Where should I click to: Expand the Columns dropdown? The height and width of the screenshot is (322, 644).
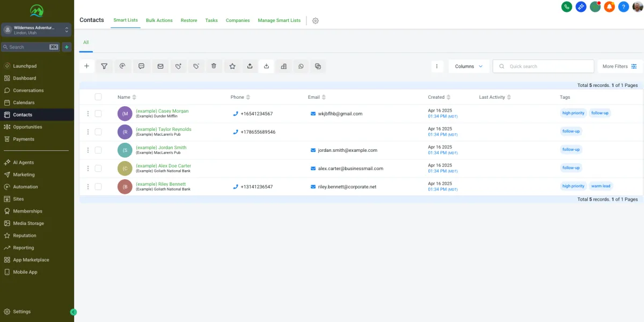pos(469,66)
